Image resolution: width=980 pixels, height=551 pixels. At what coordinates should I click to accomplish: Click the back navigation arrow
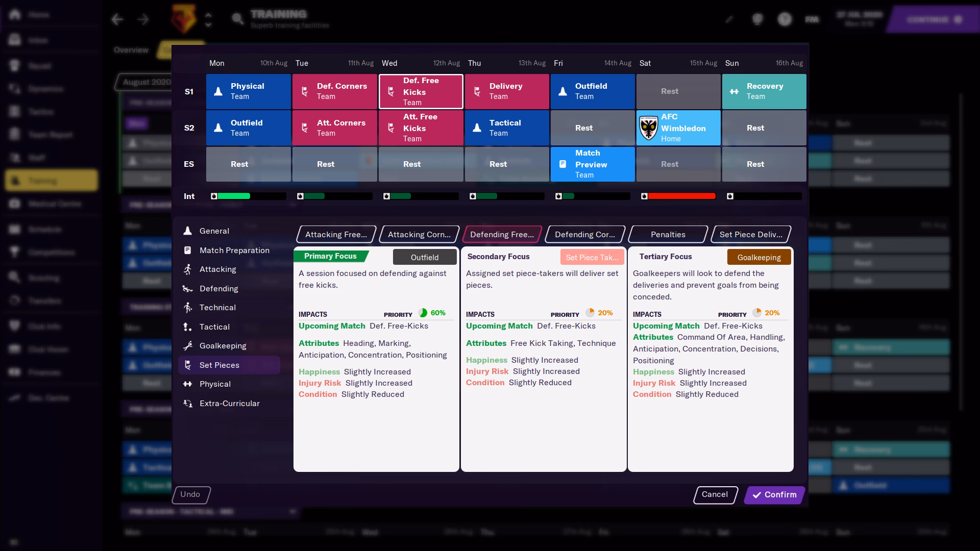pyautogui.click(x=117, y=19)
